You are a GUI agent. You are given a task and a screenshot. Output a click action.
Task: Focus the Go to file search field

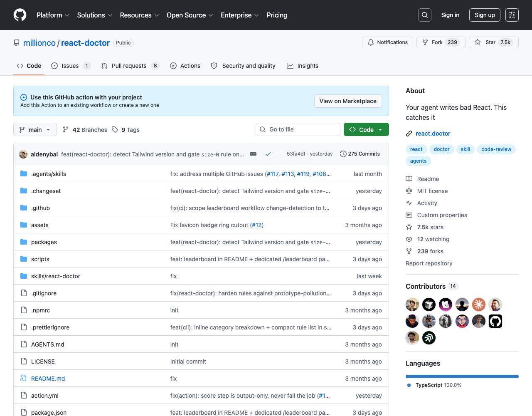tap(298, 129)
